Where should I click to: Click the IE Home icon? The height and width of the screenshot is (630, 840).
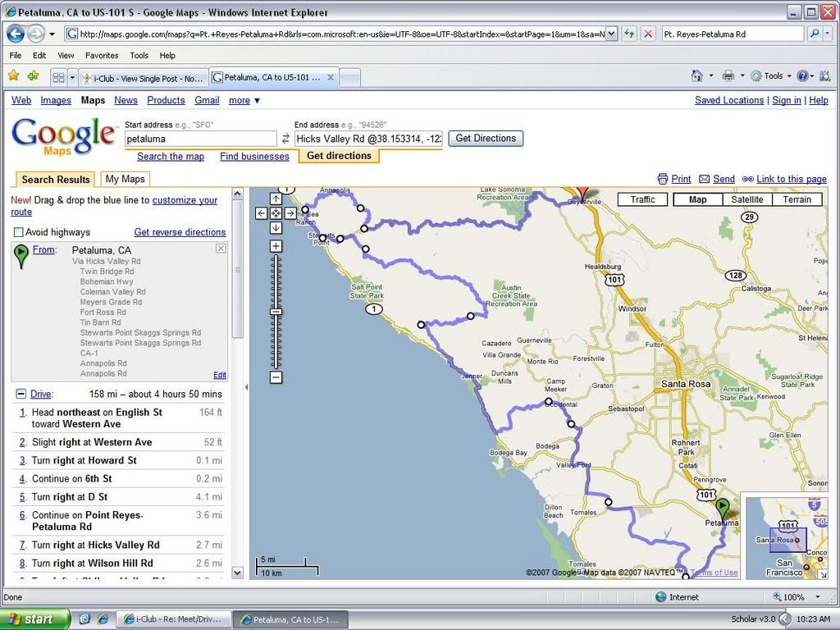(696, 76)
